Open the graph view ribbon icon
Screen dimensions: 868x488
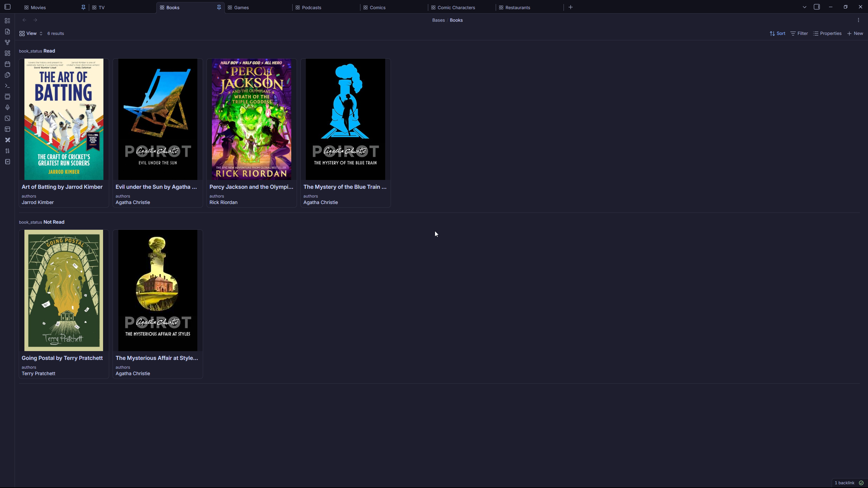pos(7,42)
